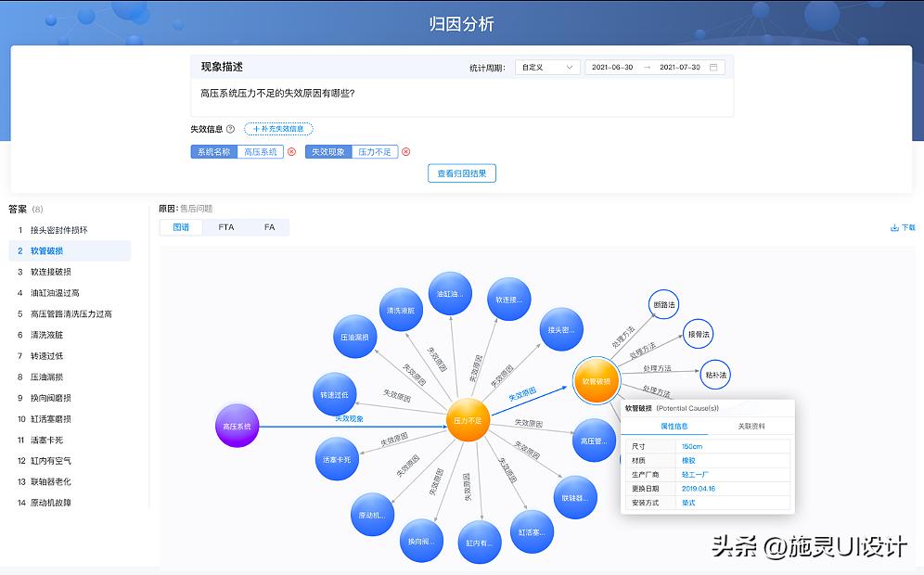Select the 断路法 treatment method node

click(662, 303)
